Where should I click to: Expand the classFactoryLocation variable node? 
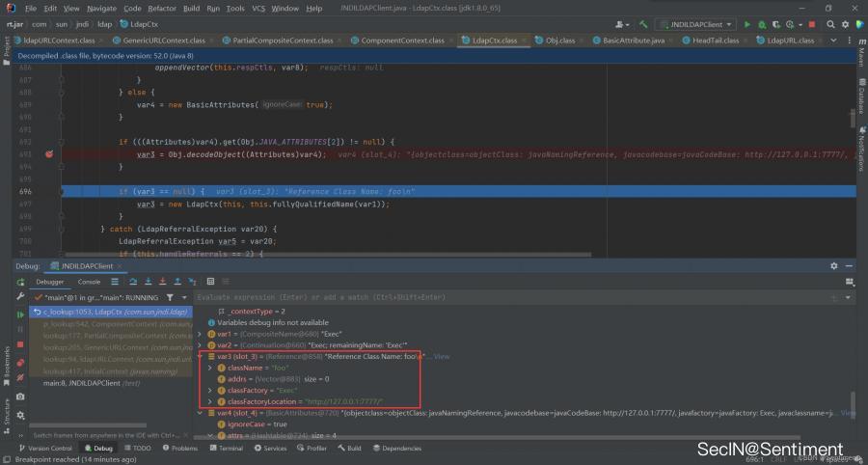[210, 400]
